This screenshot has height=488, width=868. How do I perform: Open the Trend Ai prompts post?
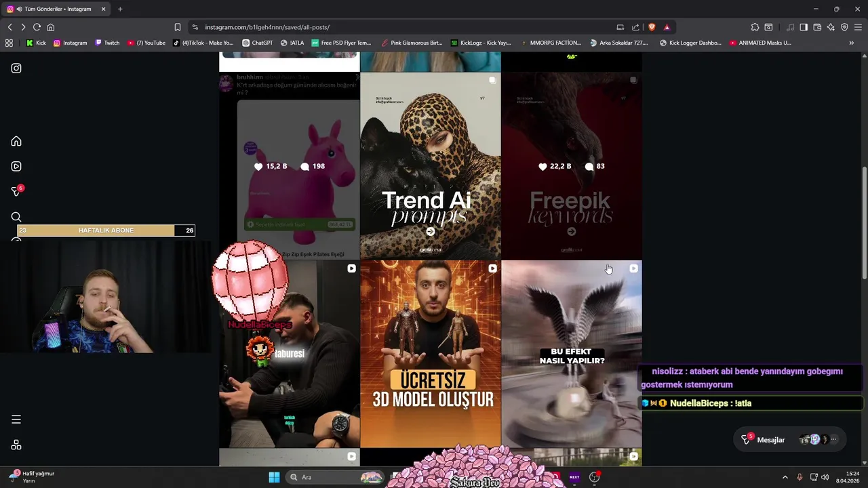click(x=430, y=166)
